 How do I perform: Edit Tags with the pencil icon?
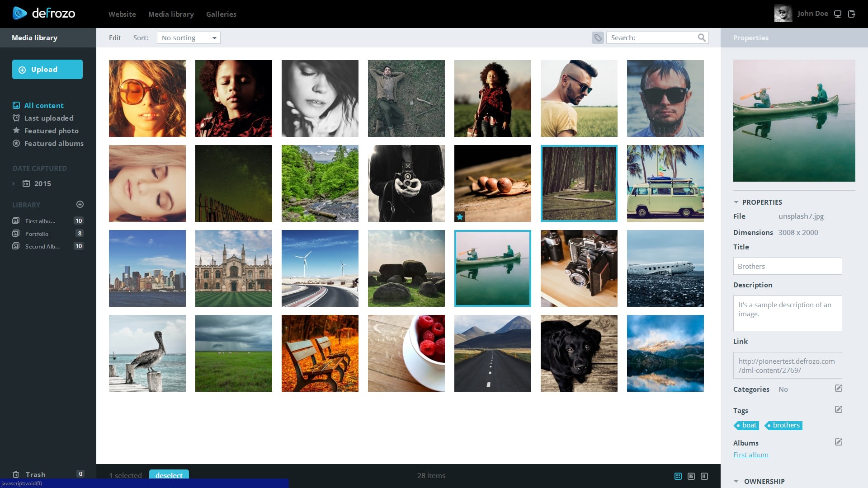(839, 410)
